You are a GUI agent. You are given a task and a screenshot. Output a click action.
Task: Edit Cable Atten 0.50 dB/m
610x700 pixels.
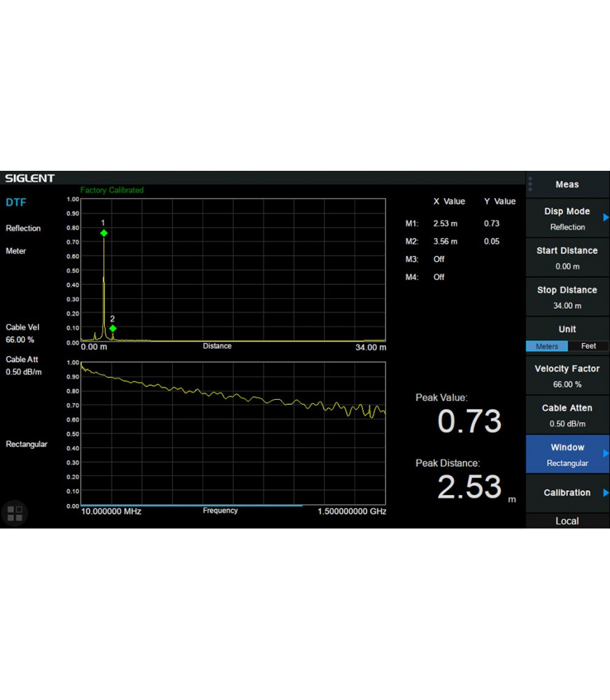point(567,414)
